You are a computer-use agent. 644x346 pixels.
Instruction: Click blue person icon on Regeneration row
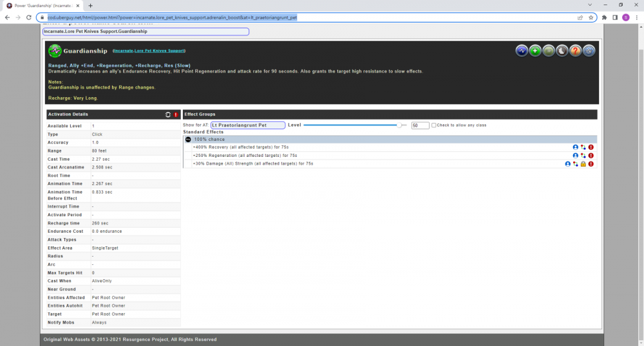576,156
